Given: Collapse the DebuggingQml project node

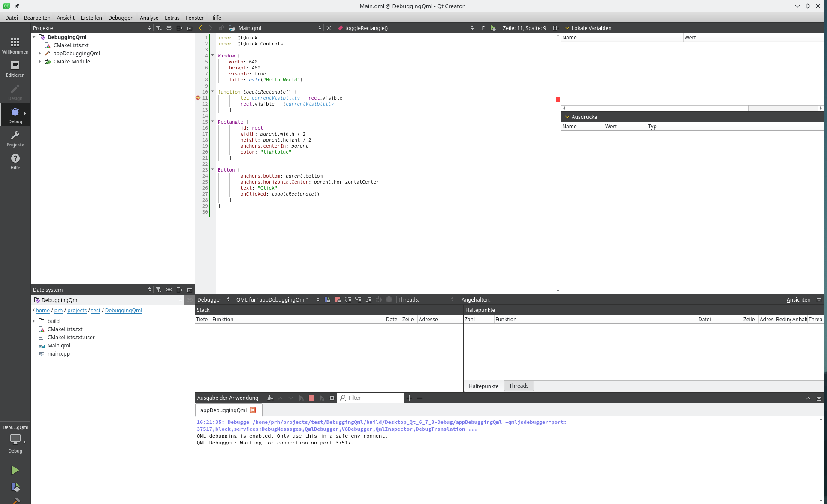Looking at the screenshot, I should pos(34,37).
